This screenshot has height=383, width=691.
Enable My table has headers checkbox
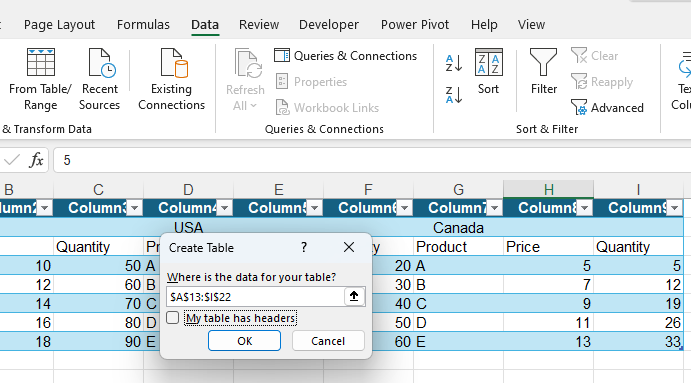click(173, 318)
